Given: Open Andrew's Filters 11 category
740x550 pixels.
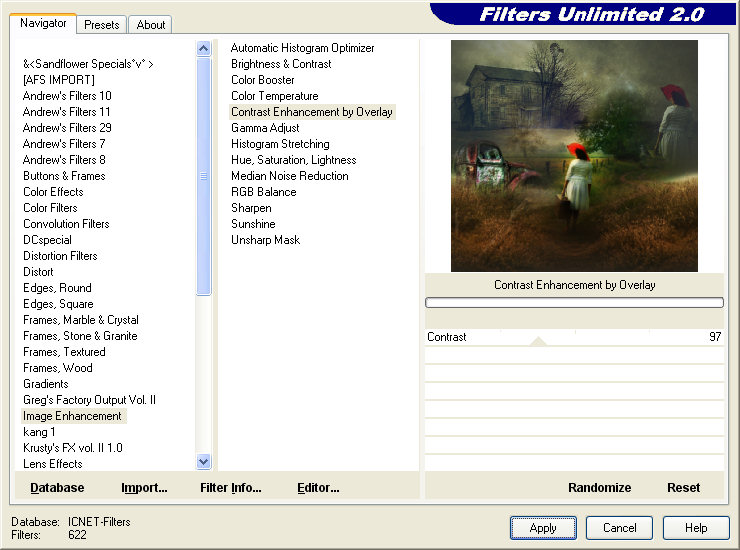Looking at the screenshot, I should [x=67, y=112].
